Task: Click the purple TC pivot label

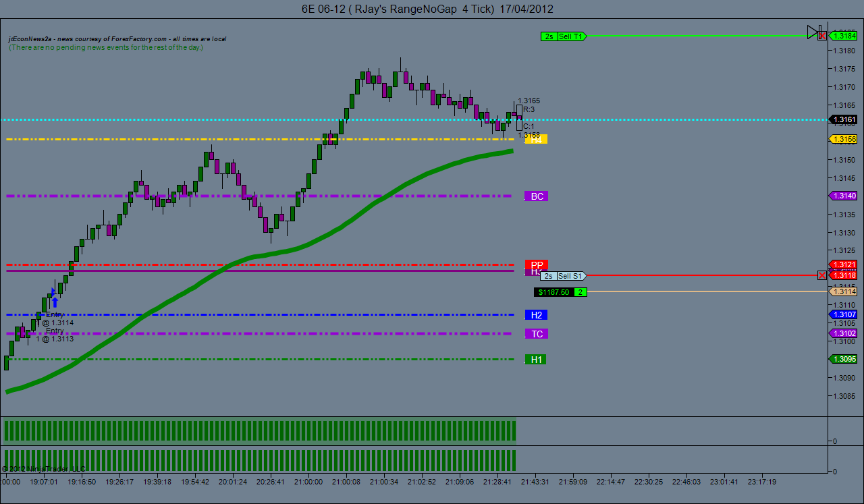Action: click(x=537, y=334)
